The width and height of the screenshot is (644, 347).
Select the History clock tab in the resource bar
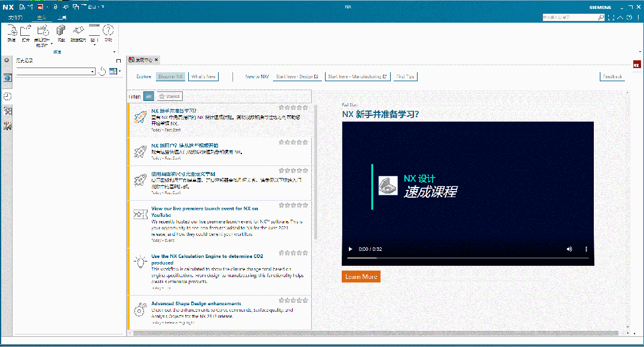(7, 97)
